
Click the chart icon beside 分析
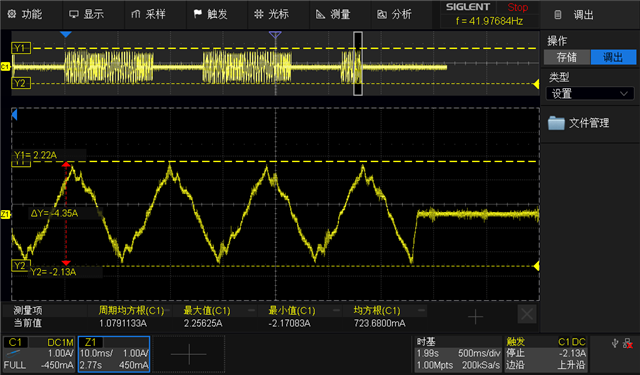[x=382, y=14]
